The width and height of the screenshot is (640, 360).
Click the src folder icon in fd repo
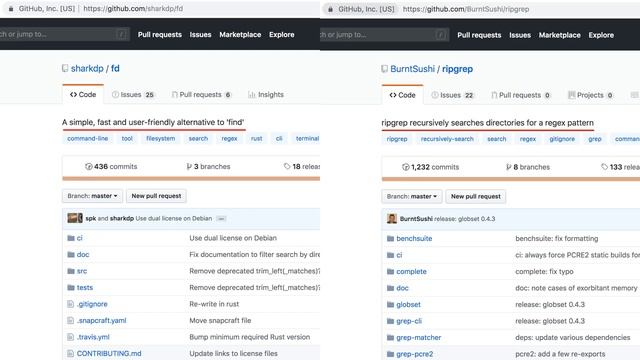[x=71, y=271]
